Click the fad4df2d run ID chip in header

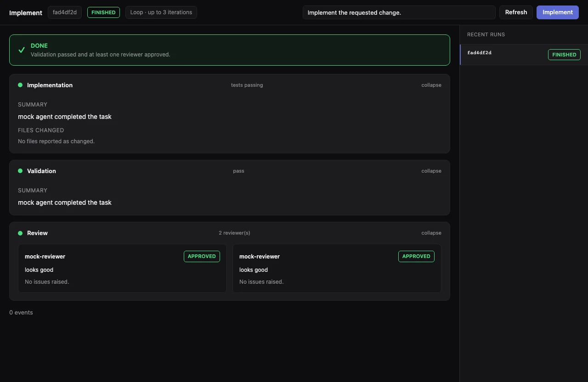(x=65, y=12)
